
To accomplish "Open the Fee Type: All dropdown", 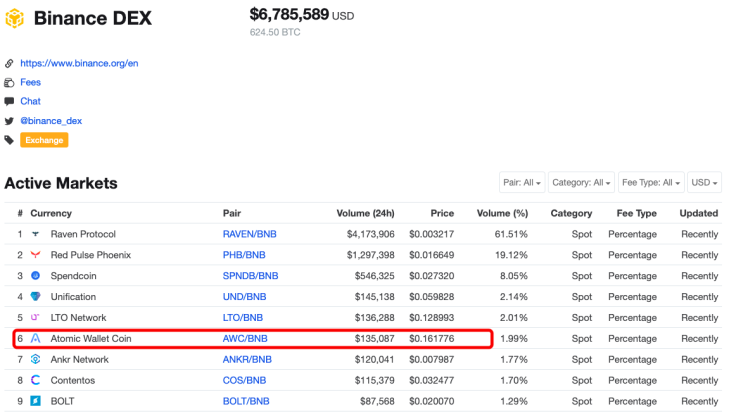I will [x=651, y=183].
